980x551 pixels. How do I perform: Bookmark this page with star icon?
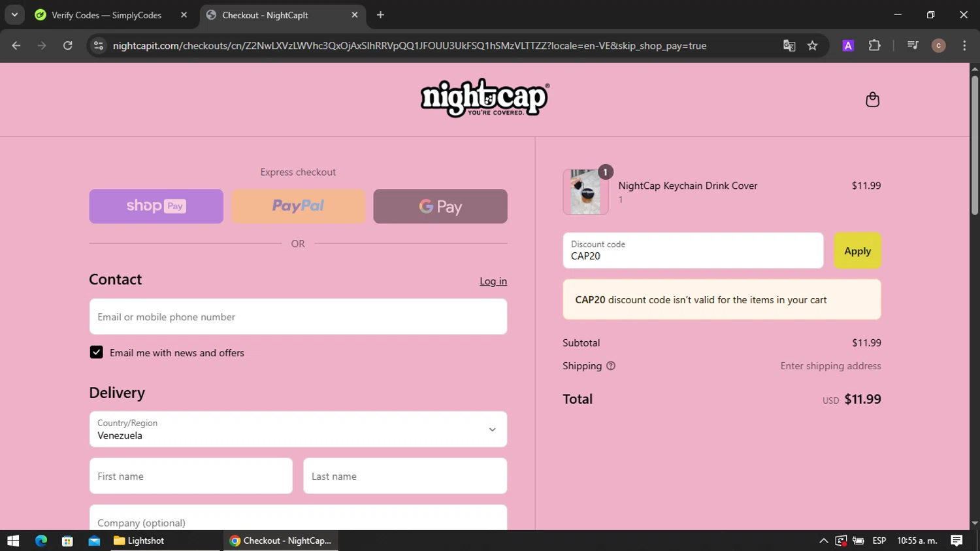812,46
